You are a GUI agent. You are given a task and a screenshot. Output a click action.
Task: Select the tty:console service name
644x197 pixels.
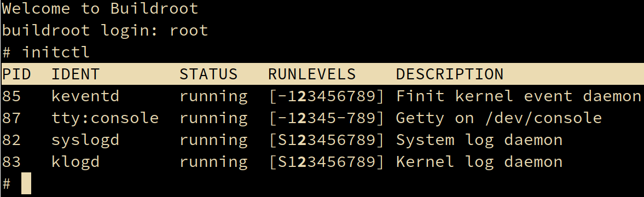click(105, 118)
